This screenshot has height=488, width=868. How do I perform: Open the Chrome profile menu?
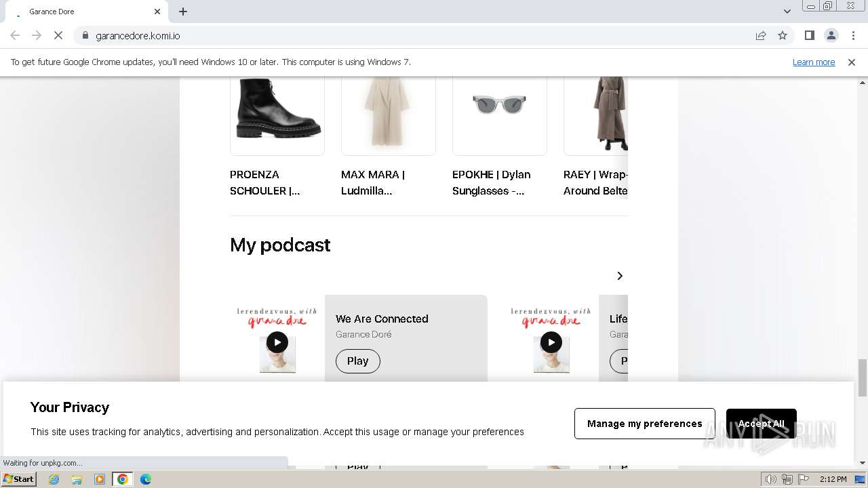(831, 35)
